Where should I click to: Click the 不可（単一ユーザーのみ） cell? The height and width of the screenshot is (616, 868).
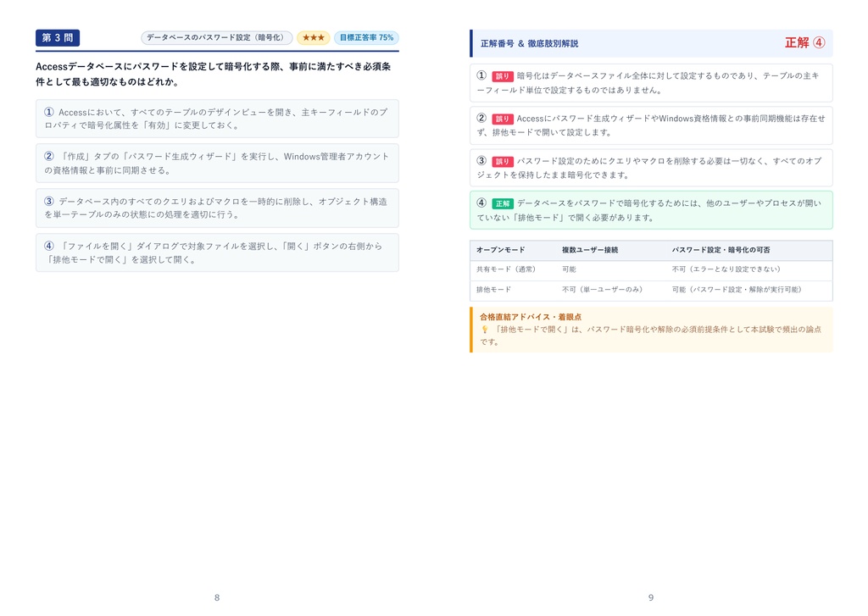coord(603,290)
